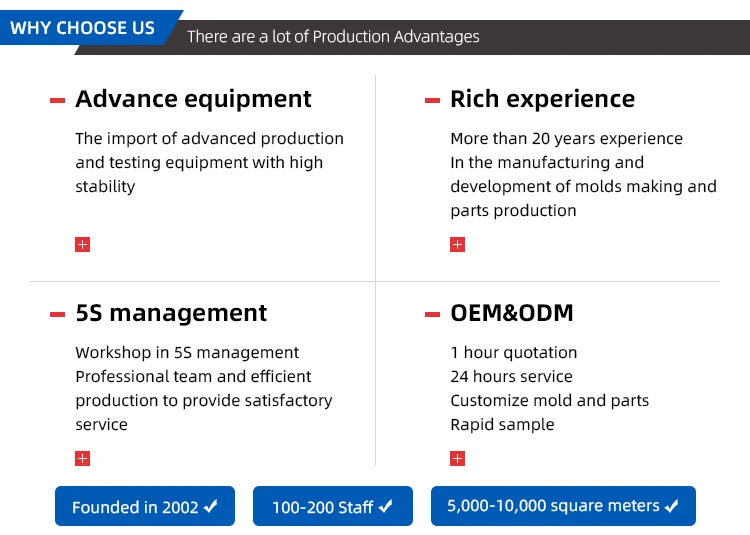Click the red dash beside 5S management
The width and height of the screenshot is (750, 535).
click(x=57, y=314)
